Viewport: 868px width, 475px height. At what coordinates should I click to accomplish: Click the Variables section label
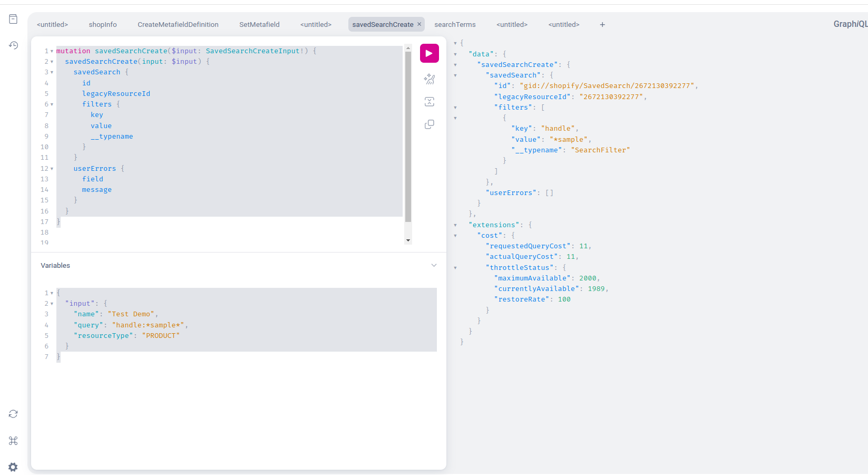(x=55, y=266)
